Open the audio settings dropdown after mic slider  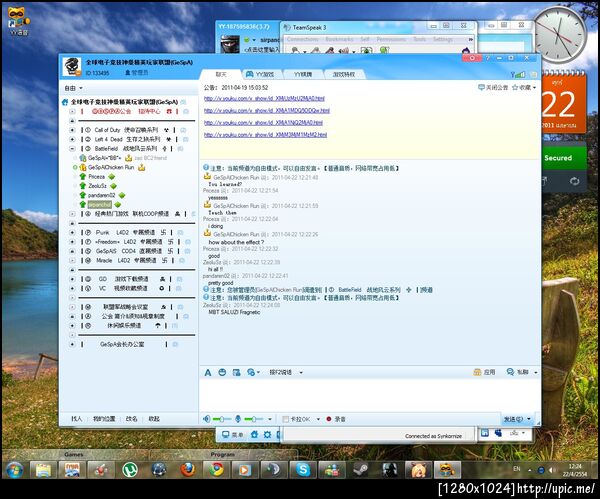pyautogui.click(x=270, y=419)
